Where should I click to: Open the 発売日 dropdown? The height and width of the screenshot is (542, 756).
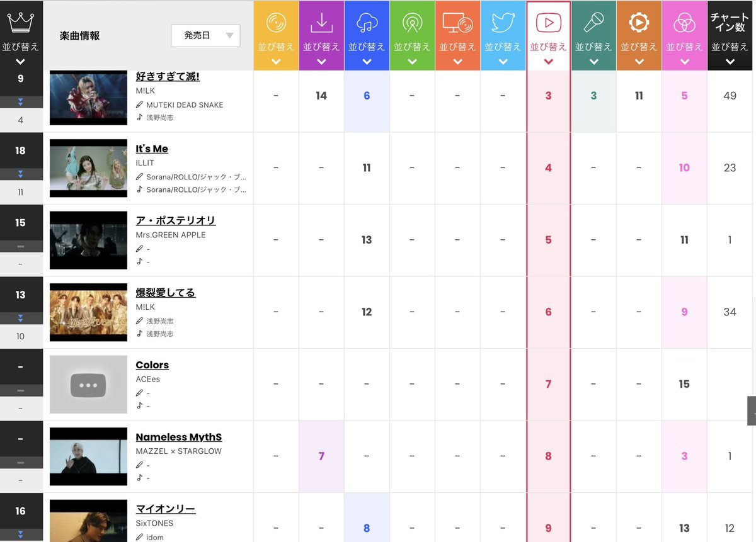point(205,35)
